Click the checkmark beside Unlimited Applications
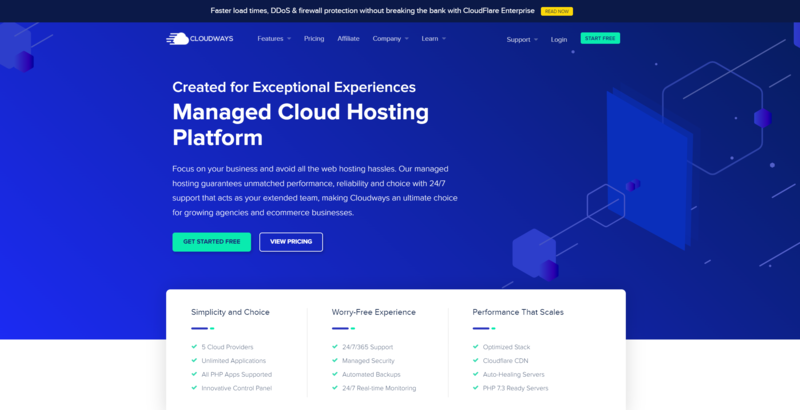This screenshot has height=410, width=800. click(x=194, y=361)
